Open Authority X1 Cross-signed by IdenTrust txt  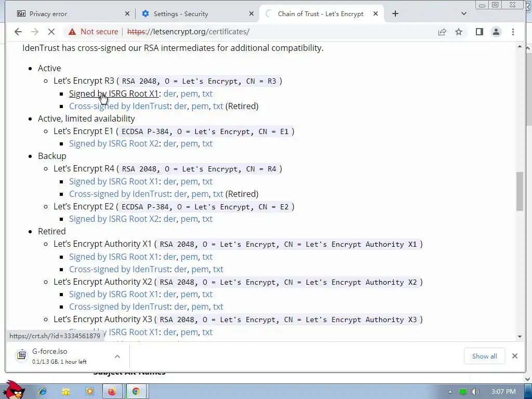tap(218, 270)
